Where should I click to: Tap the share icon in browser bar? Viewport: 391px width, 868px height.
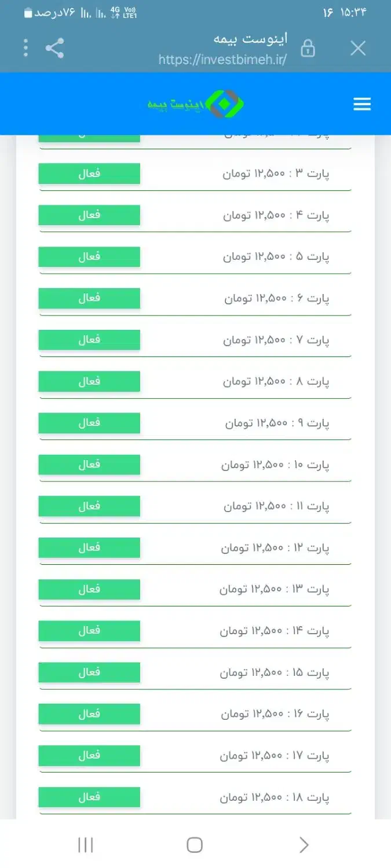tap(54, 48)
